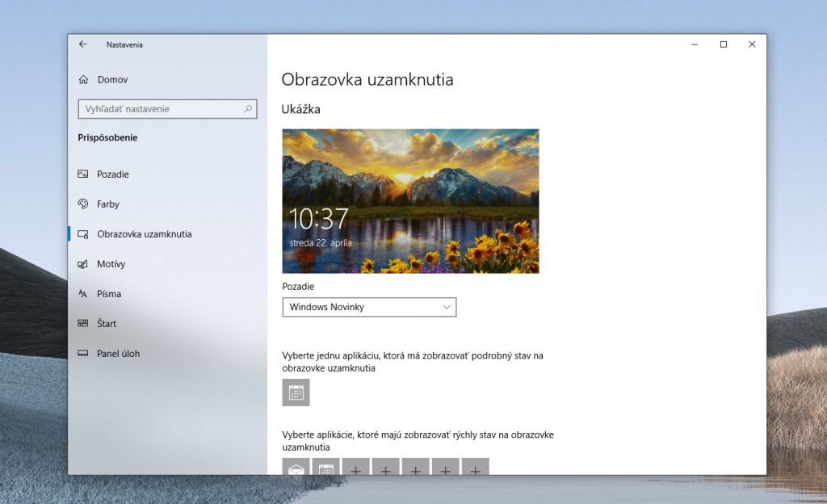Click the lock screen preview image

410,201
